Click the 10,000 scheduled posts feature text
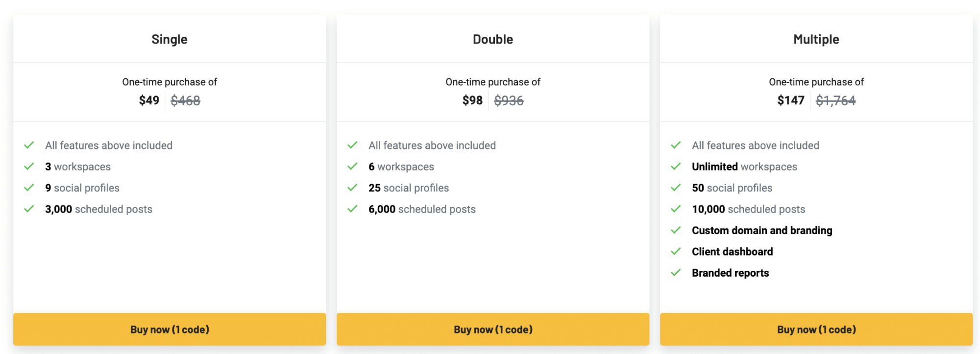980x354 pixels. 748,209
